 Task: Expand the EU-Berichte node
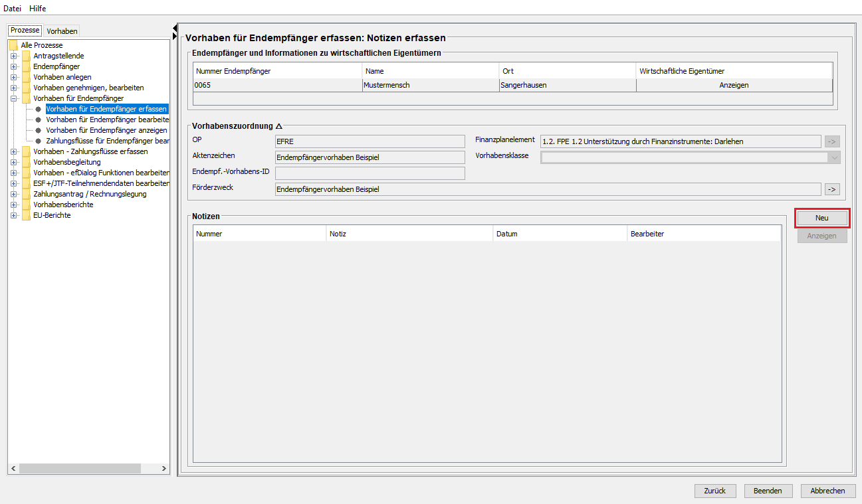coord(13,215)
